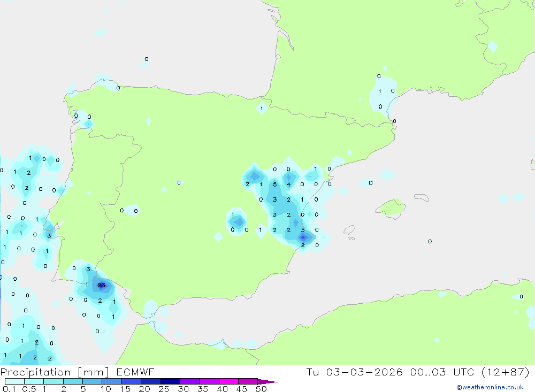The width and height of the screenshot is (535, 392).
Task: Click the '23' precipitation value on the map
Action: pyautogui.click(x=101, y=285)
